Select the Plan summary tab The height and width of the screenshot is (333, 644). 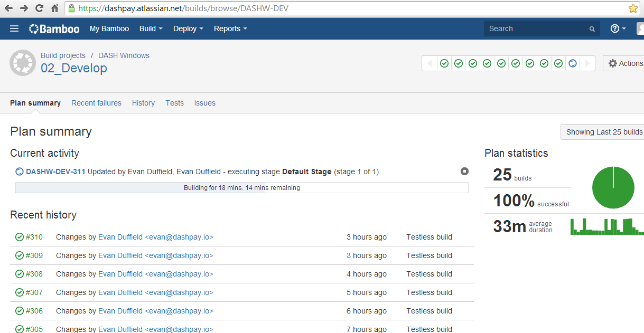(35, 103)
